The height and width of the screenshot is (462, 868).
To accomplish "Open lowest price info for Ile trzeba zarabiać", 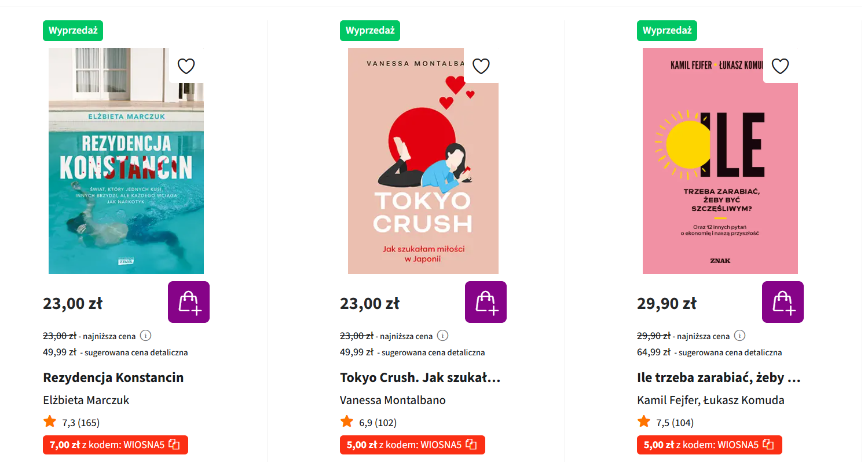I will click(740, 336).
